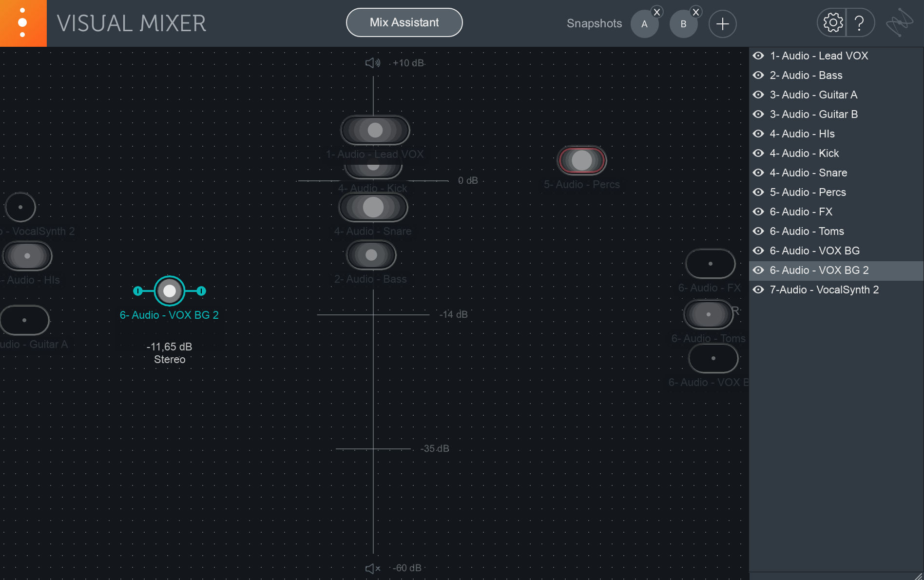Select the 1- Audio - Lead VOX puck
Image resolution: width=924 pixels, height=580 pixels.
(375, 130)
